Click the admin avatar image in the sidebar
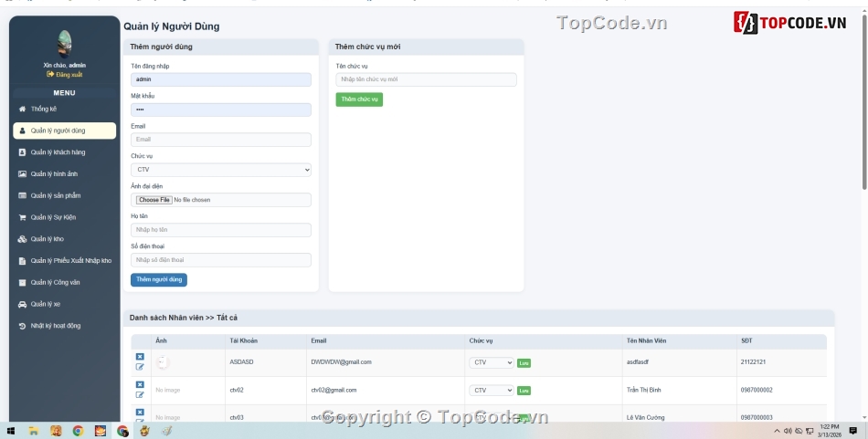 pos(65,44)
